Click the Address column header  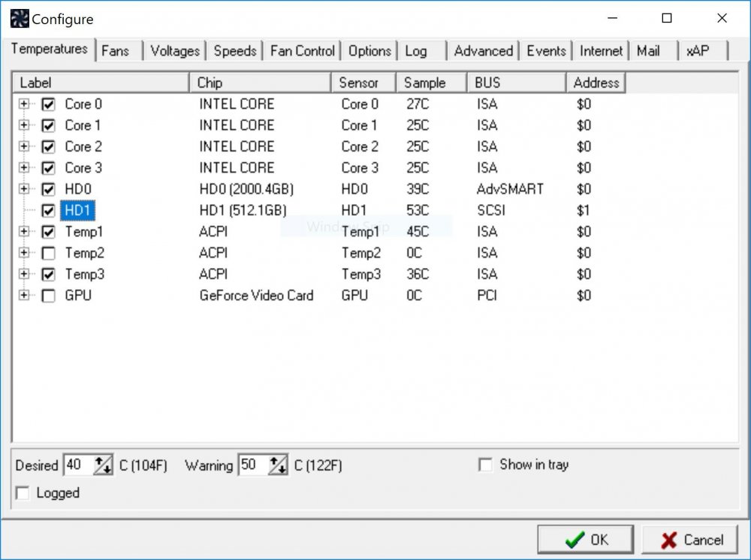[x=596, y=83]
